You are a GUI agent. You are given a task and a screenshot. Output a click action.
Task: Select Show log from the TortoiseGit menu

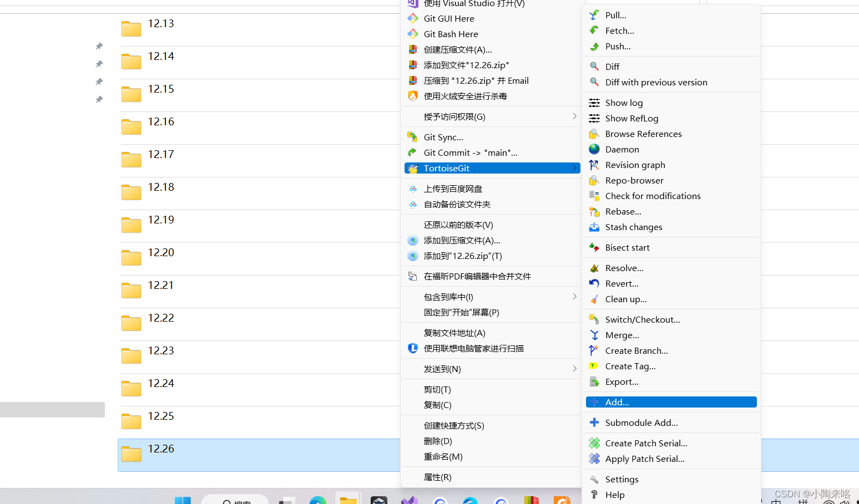click(624, 103)
